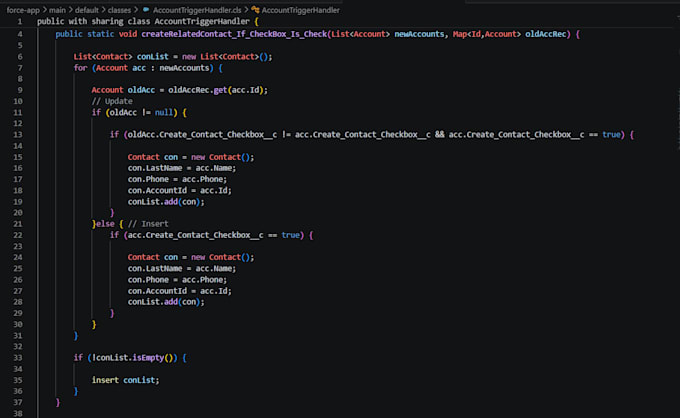Click the closing brace on line 31
The width and height of the screenshot is (680, 418).
[x=76, y=335]
